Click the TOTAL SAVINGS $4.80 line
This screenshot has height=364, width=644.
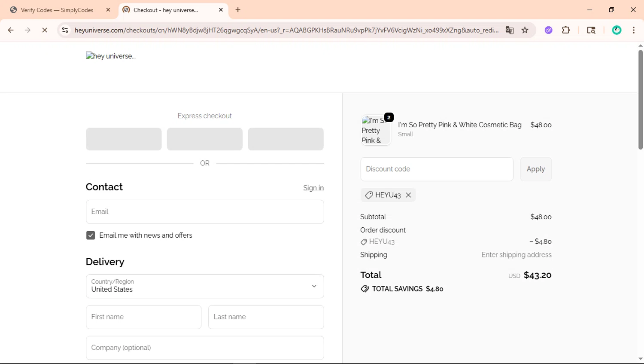click(x=402, y=289)
